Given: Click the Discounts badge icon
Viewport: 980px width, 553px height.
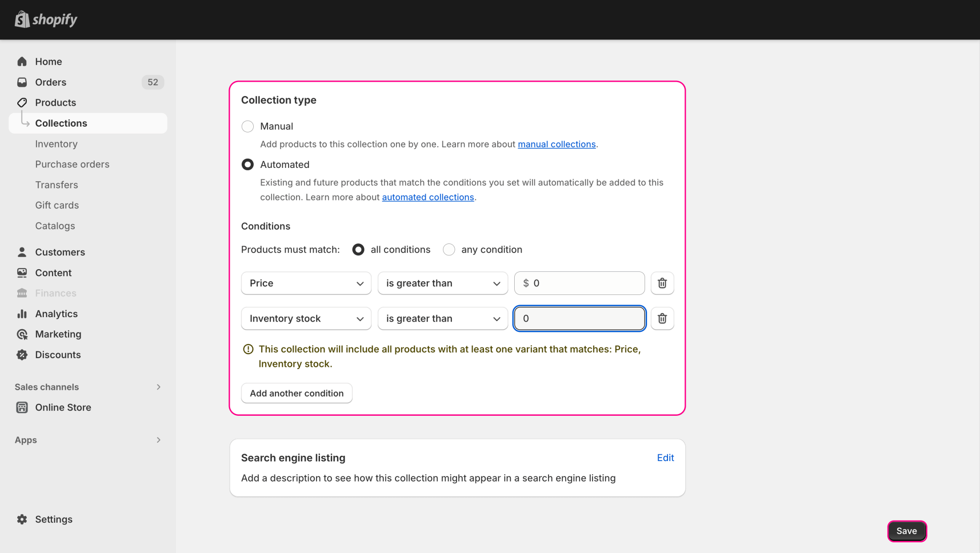Looking at the screenshot, I should tap(22, 354).
